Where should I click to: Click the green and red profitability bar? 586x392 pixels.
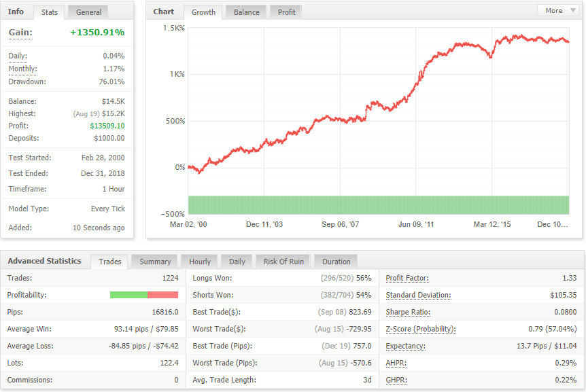(144, 295)
